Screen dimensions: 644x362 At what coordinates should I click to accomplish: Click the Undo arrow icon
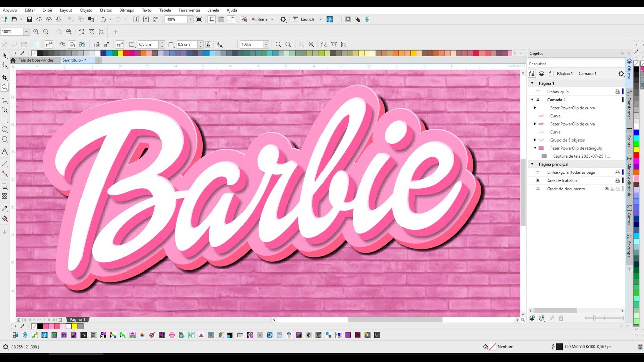(x=103, y=19)
